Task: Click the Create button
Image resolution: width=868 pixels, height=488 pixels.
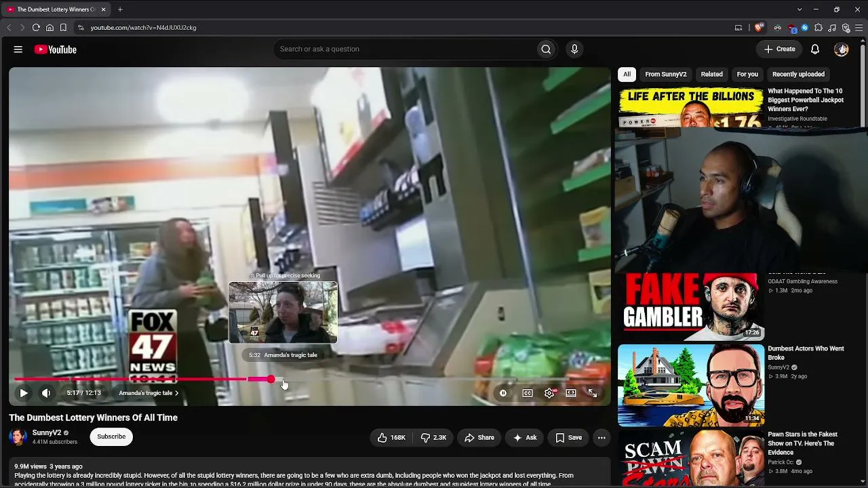Action: 779,49
